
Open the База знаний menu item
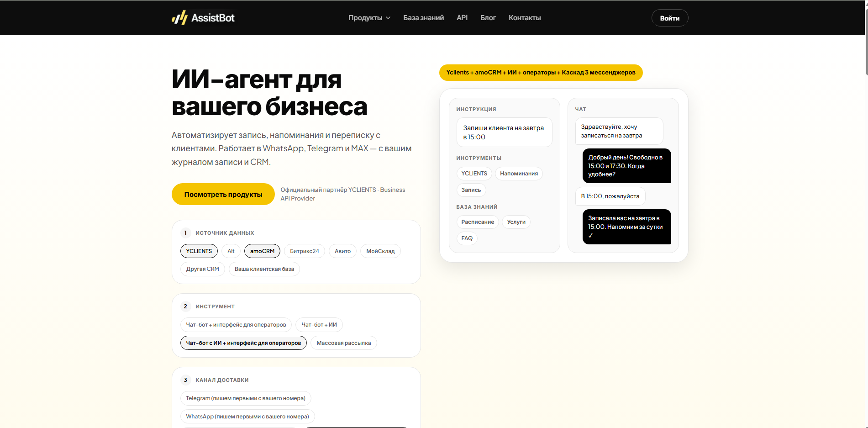423,18
